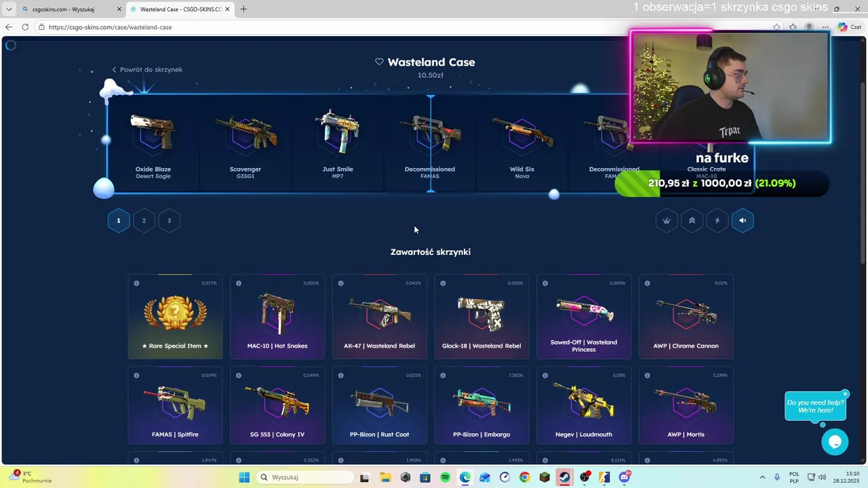Open the Czat sidebar button
The height and width of the screenshot is (488, 868).
coord(849,27)
